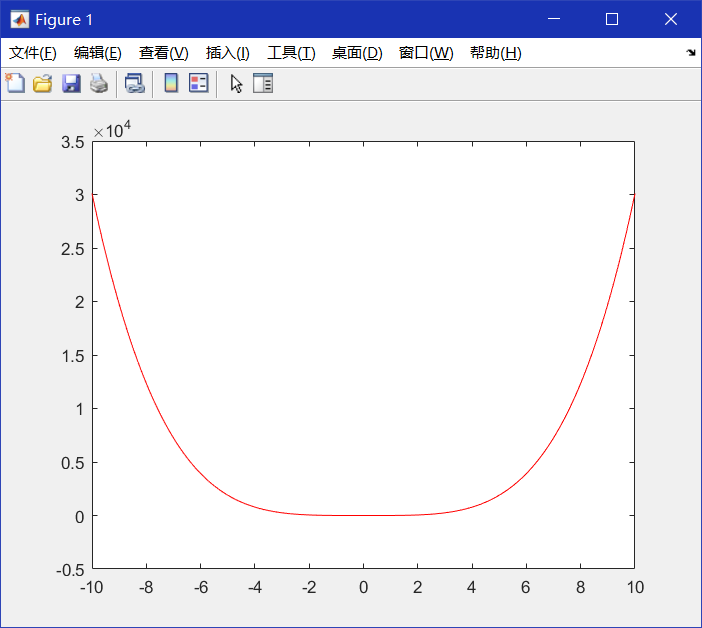Click the New Figure toolbar icon
This screenshot has width=702, height=628.
[15, 83]
